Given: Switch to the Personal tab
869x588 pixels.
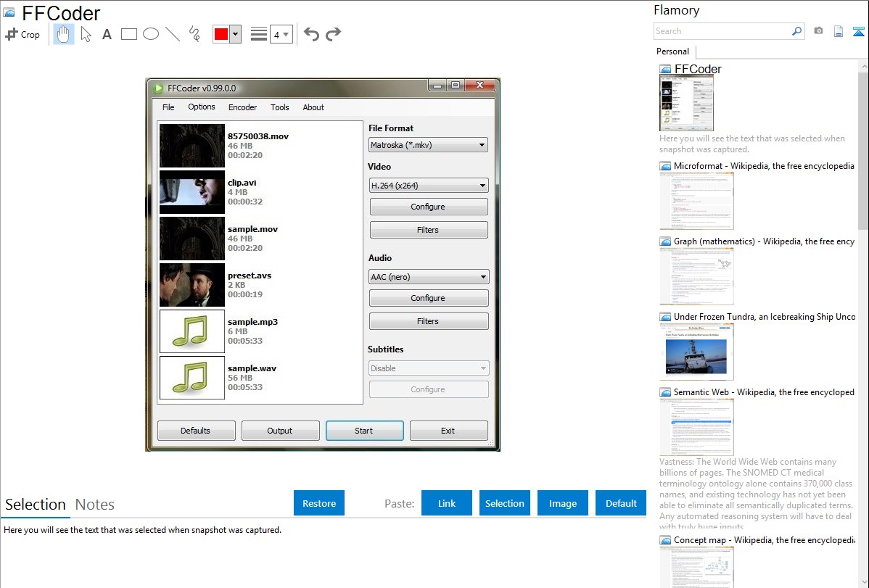Looking at the screenshot, I should click(673, 51).
